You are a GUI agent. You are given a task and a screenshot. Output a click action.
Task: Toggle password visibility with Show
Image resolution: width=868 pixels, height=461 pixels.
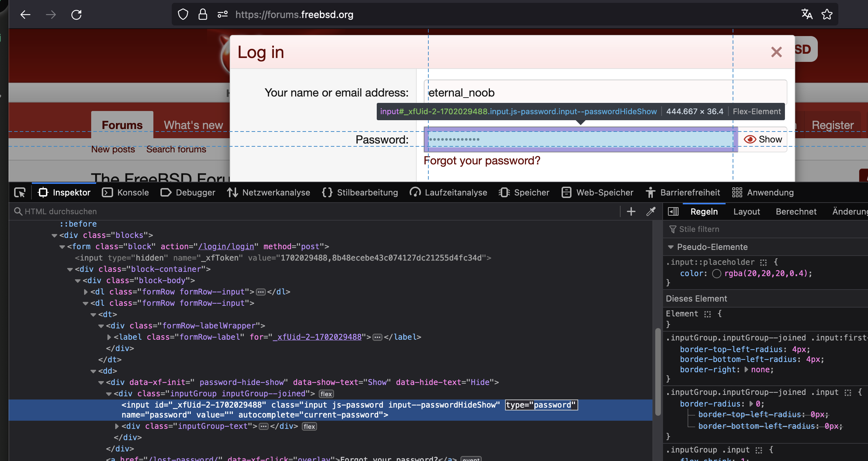click(763, 139)
